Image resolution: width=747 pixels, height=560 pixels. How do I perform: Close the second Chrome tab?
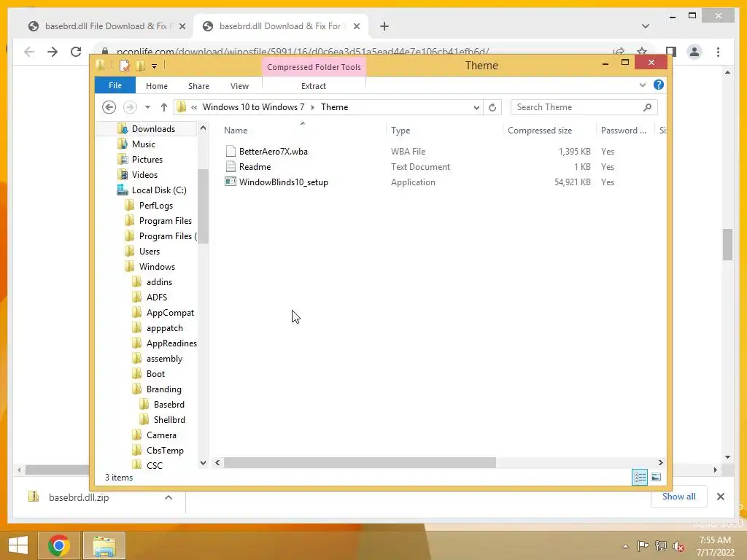coord(356,26)
